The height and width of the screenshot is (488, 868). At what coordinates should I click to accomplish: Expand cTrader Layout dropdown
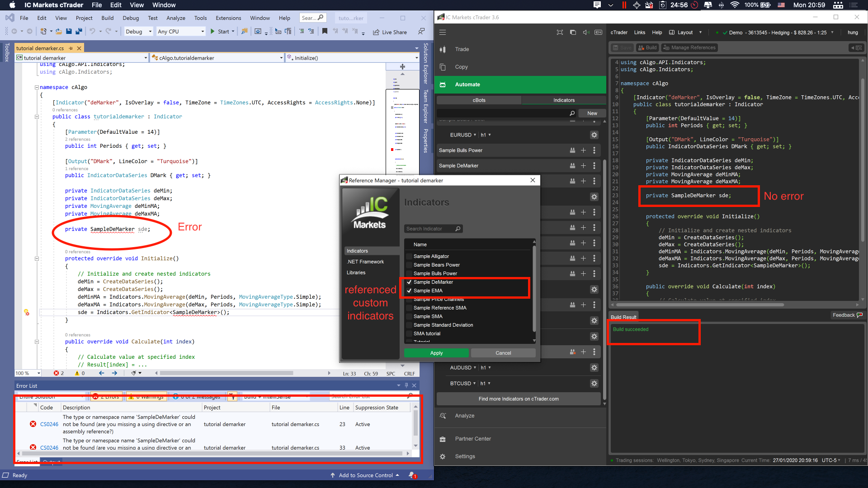coord(685,33)
